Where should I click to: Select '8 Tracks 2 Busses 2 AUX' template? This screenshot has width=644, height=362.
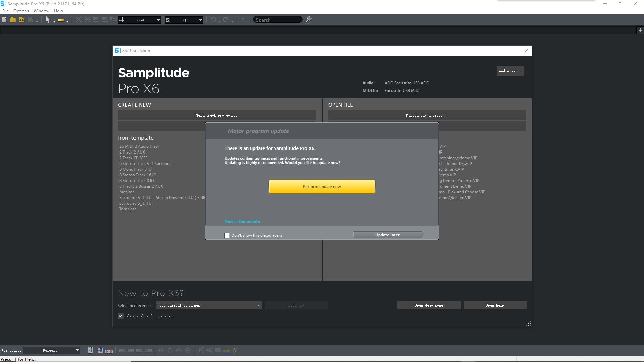point(141,186)
